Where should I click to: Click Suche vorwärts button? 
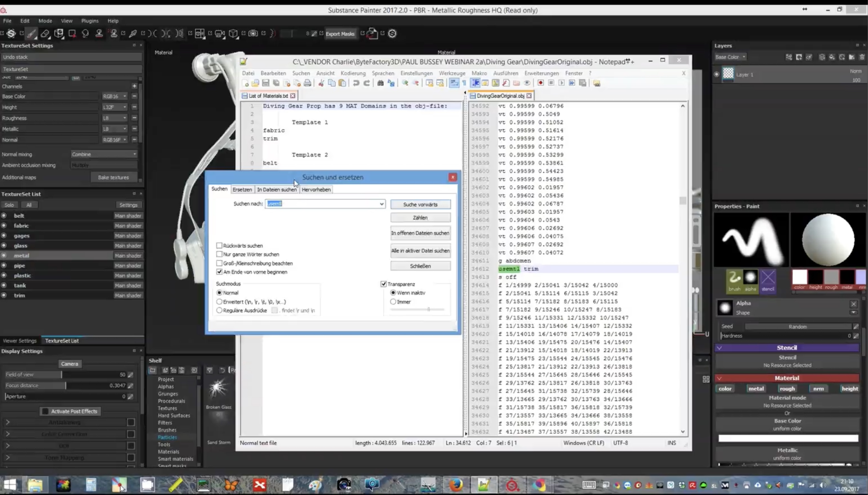pos(420,204)
